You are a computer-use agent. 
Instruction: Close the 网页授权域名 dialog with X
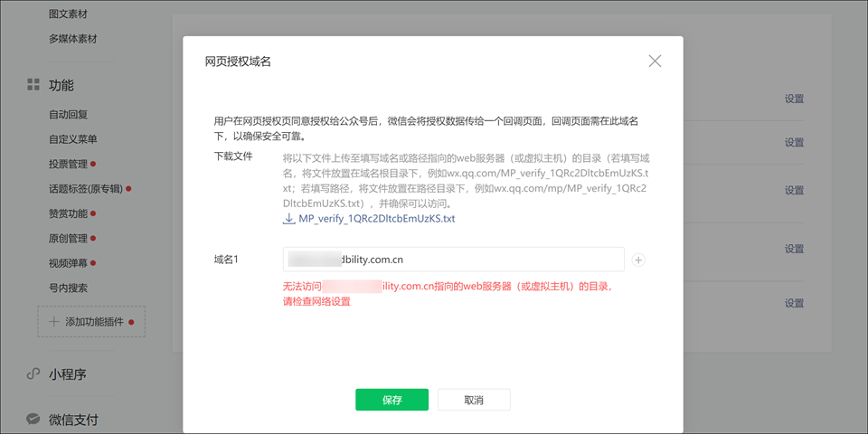[655, 61]
